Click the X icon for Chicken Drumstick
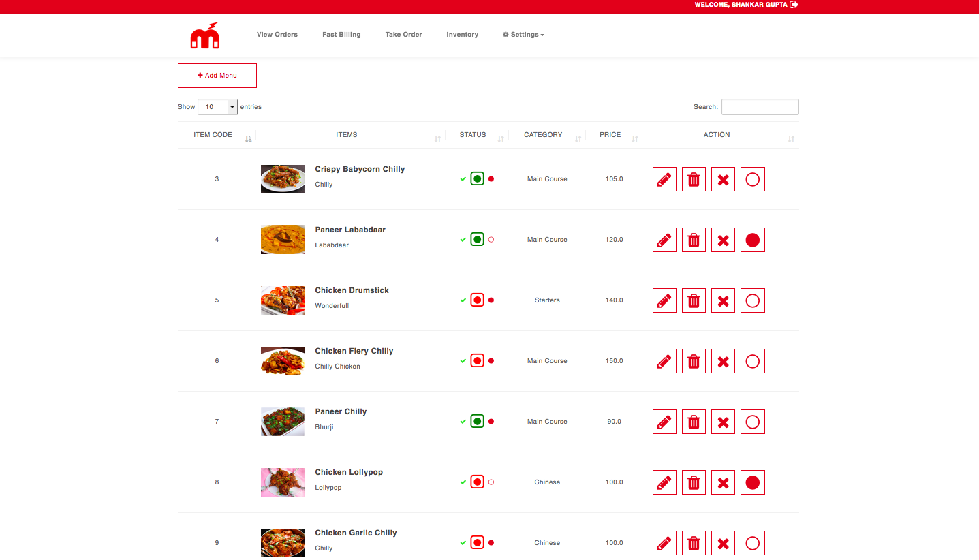The width and height of the screenshot is (979, 560). (723, 300)
